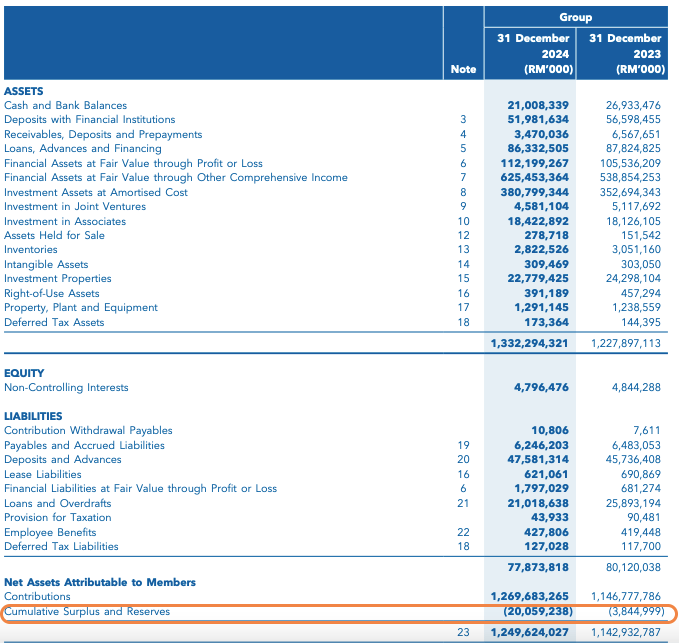Select the Non-Controlling Interests label

66,387
